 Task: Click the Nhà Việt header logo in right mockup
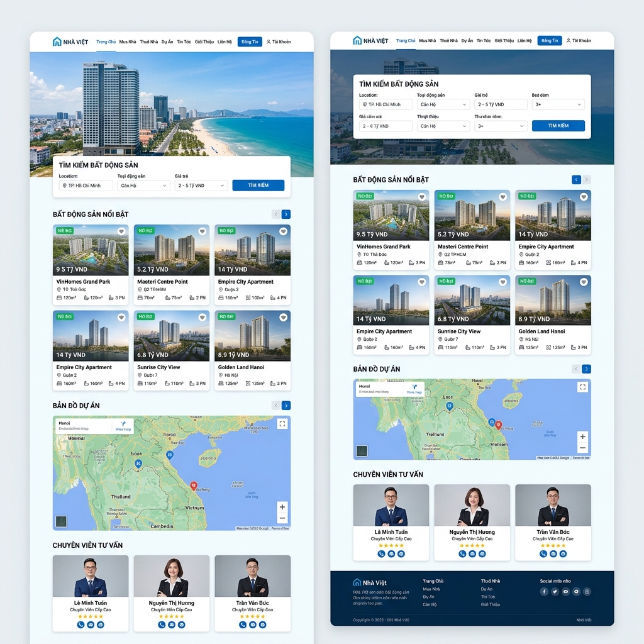[370, 41]
